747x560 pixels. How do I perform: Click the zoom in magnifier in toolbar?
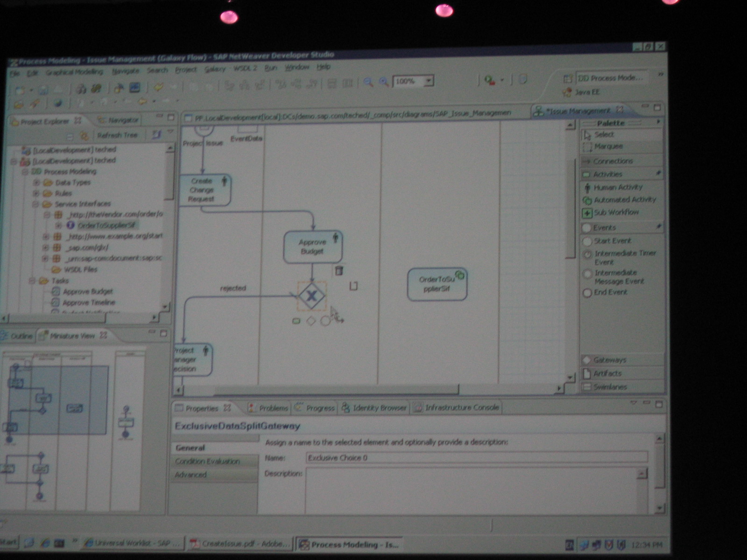384,82
